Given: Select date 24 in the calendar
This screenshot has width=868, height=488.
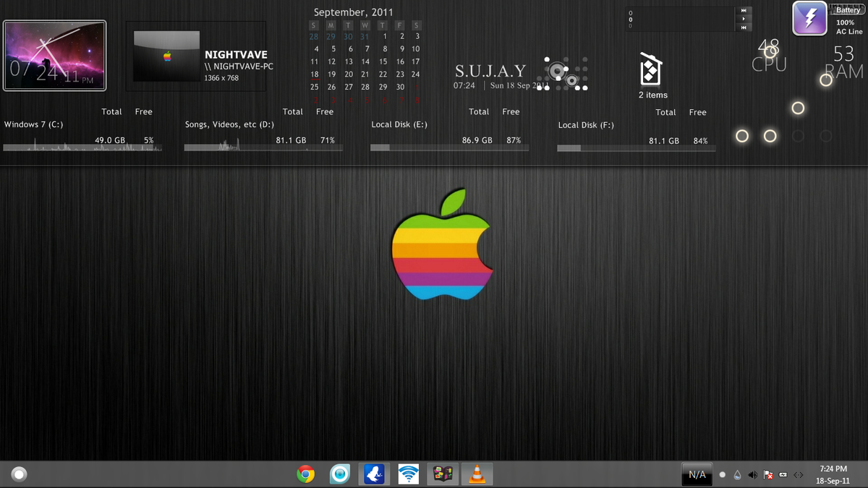Looking at the screenshot, I should [x=415, y=74].
